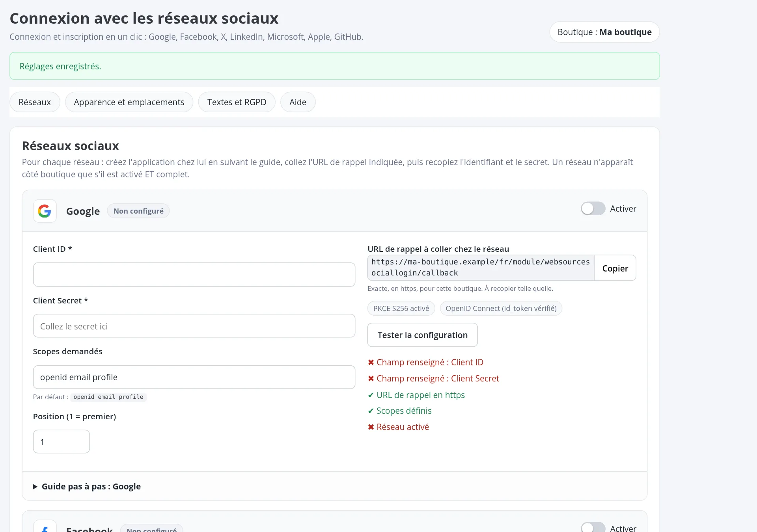Click the Position number field

coord(62,441)
